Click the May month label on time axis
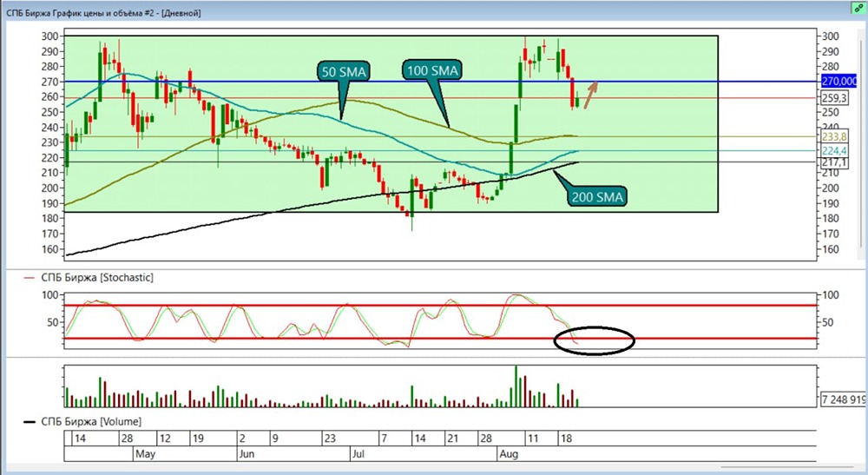Image resolution: width=868 pixels, height=475 pixels. pos(145,454)
